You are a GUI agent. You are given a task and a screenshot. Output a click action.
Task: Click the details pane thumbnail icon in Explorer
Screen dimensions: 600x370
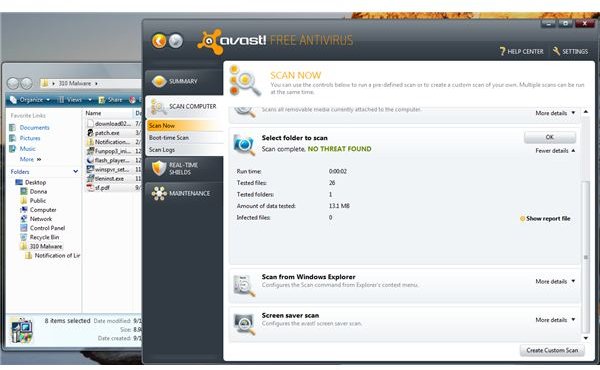pos(22,330)
